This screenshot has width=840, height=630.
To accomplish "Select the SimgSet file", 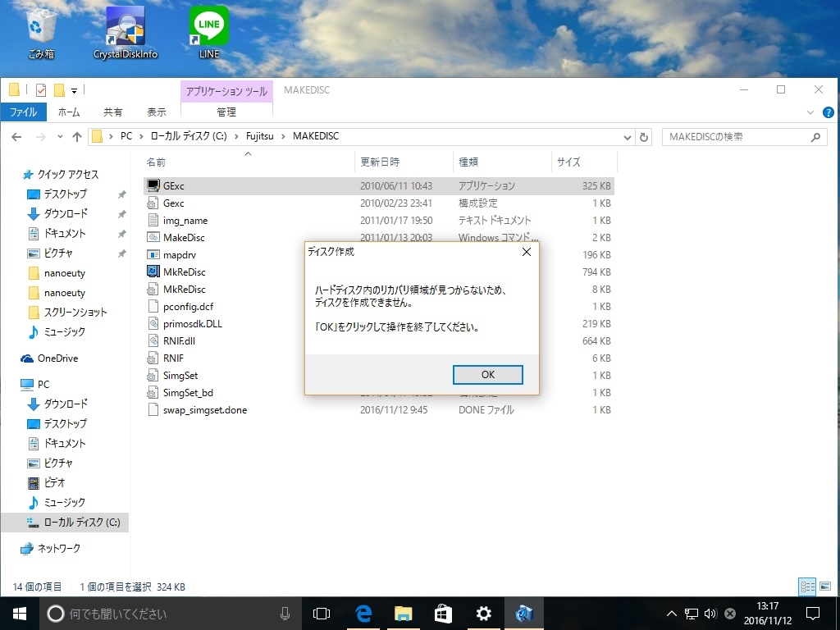I will 225,375.
